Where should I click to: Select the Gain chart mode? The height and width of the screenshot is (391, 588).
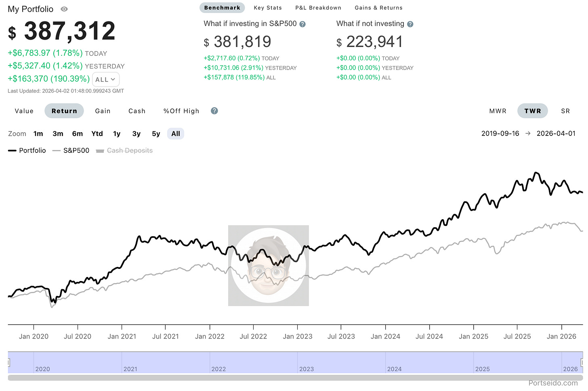103,111
